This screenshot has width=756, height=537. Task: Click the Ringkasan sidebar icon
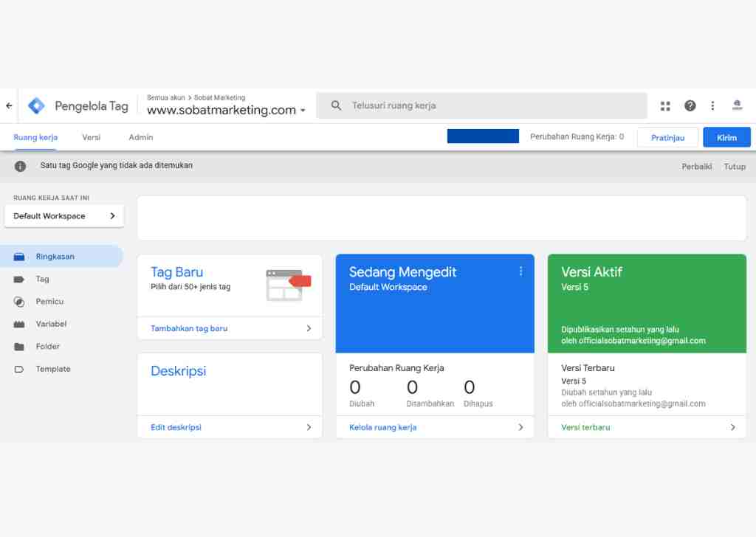tap(19, 257)
